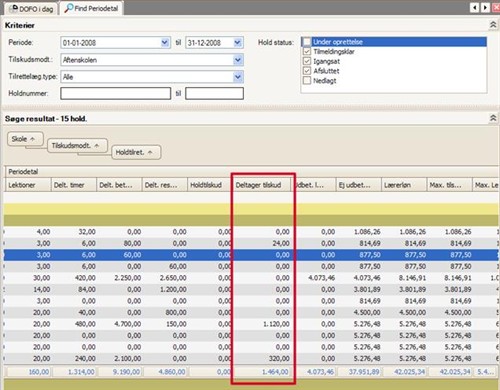Open the Periode start date dropdown
The image size is (500, 390).
pos(165,43)
